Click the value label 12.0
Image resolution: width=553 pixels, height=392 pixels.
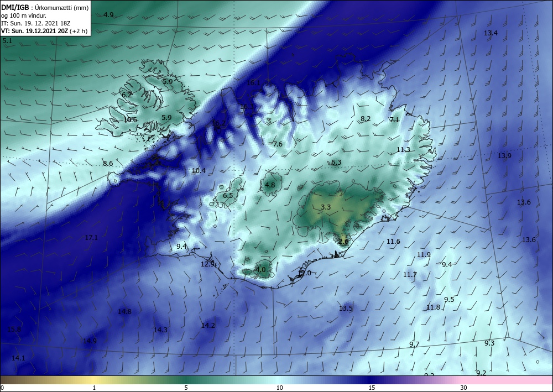tap(304, 273)
